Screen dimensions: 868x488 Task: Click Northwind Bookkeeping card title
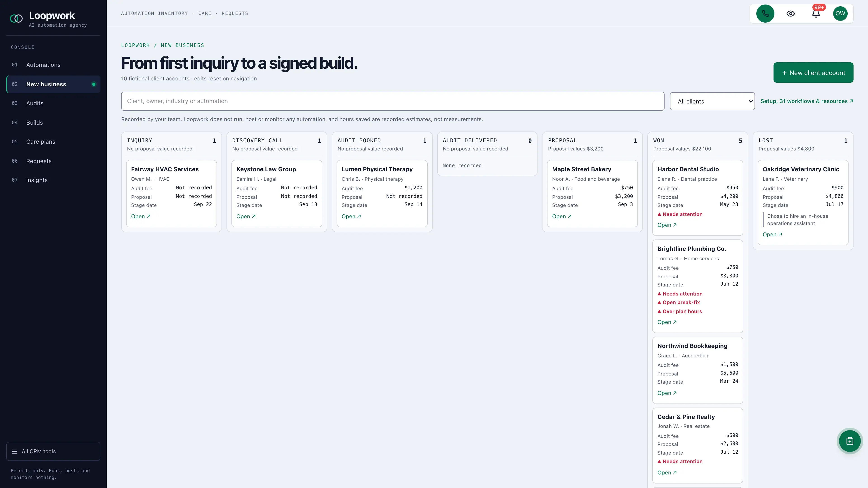pyautogui.click(x=692, y=346)
